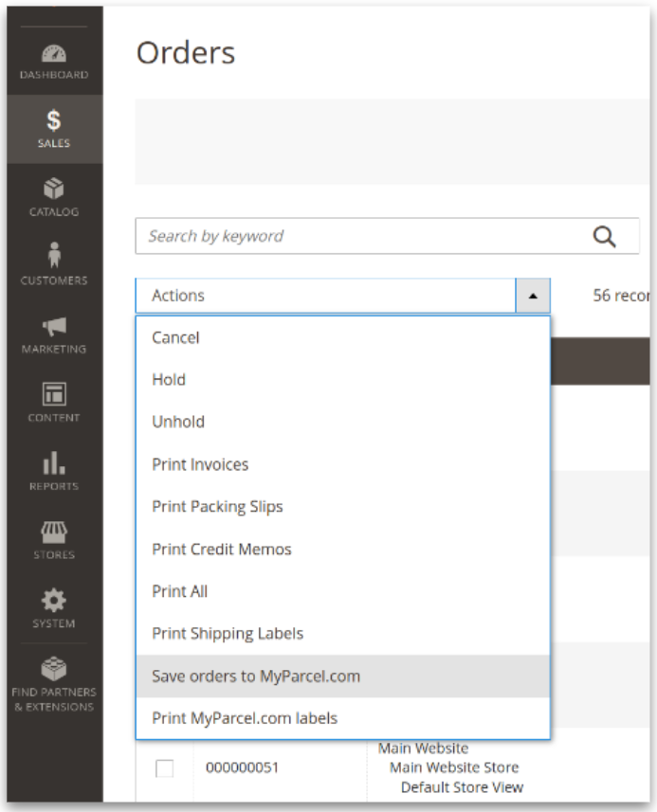Open Marketing megaphone icon
Screen dimensions: 657x812
[54, 327]
